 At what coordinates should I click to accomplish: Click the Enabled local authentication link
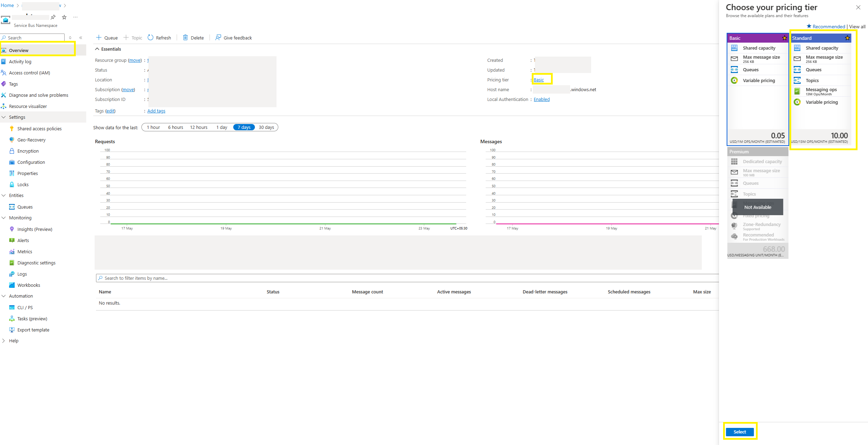(542, 100)
